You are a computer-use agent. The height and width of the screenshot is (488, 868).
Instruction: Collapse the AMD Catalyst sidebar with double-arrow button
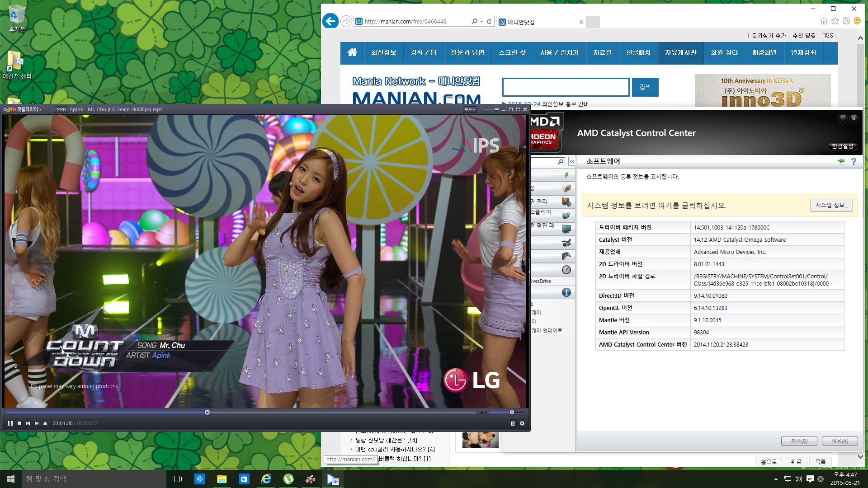tap(572, 161)
